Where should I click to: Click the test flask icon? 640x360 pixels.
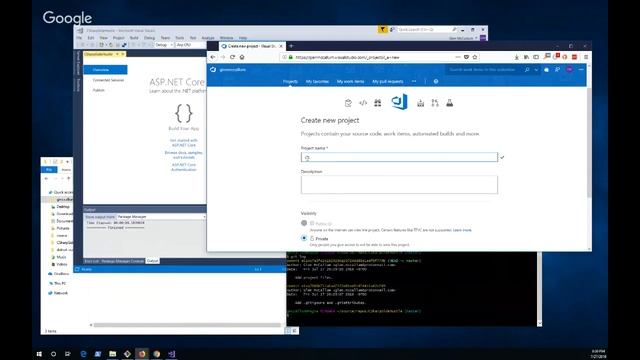pos(449,103)
